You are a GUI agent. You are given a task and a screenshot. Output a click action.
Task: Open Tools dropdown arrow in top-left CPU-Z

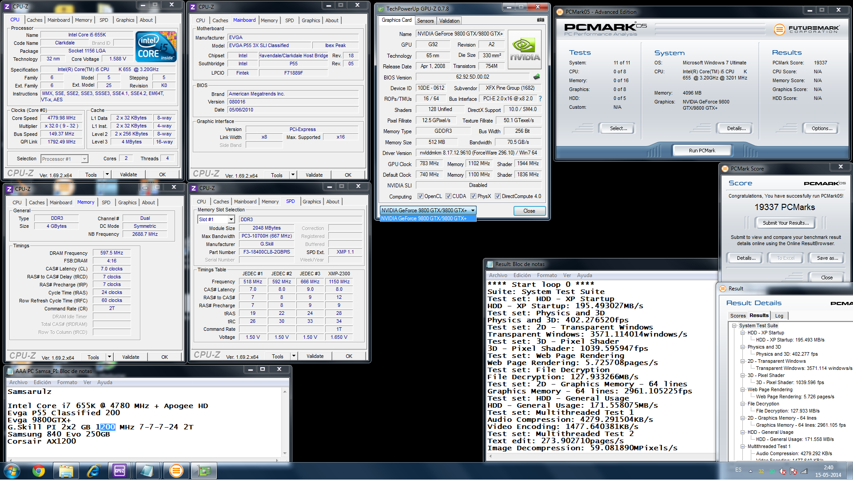(x=107, y=175)
